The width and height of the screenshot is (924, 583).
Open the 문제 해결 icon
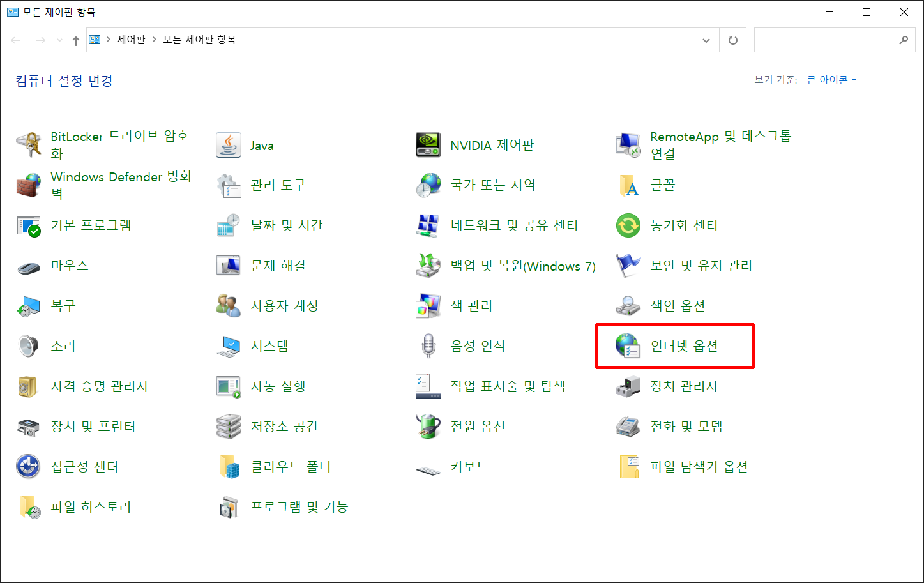pyautogui.click(x=229, y=266)
